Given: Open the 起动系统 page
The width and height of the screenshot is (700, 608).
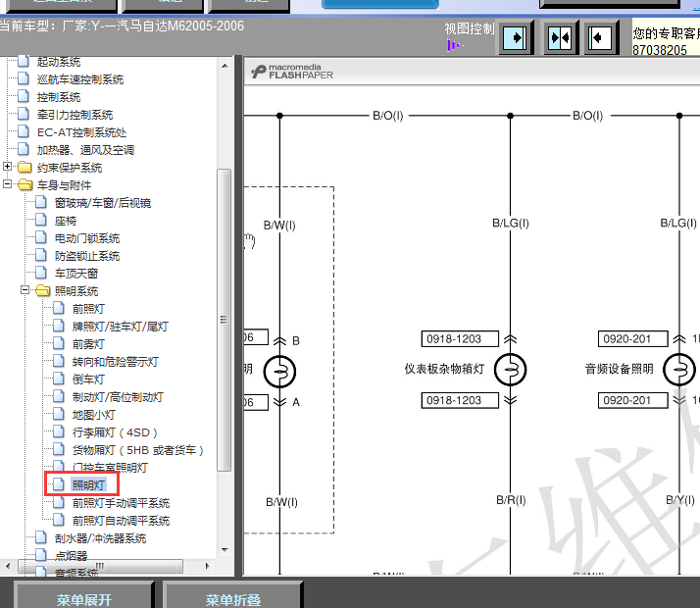Looking at the screenshot, I should 59,62.
